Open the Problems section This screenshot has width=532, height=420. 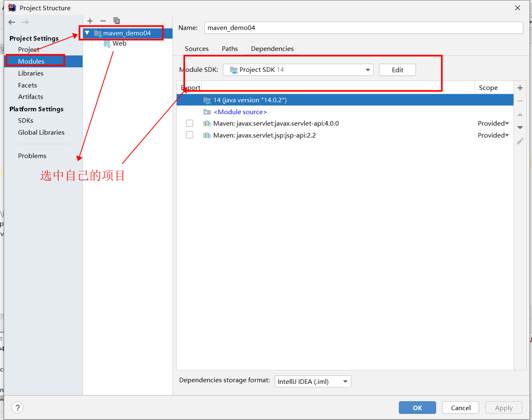[32, 156]
